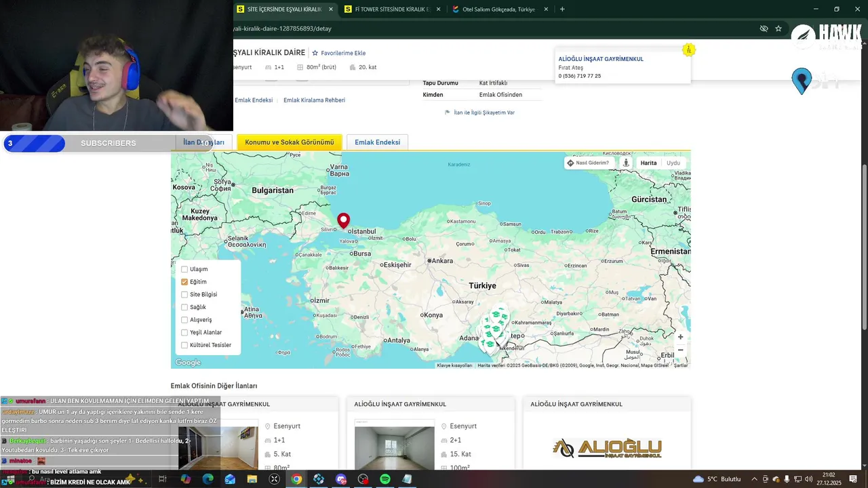Click the Google logo on the map
The image size is (868, 488).
coord(188,363)
